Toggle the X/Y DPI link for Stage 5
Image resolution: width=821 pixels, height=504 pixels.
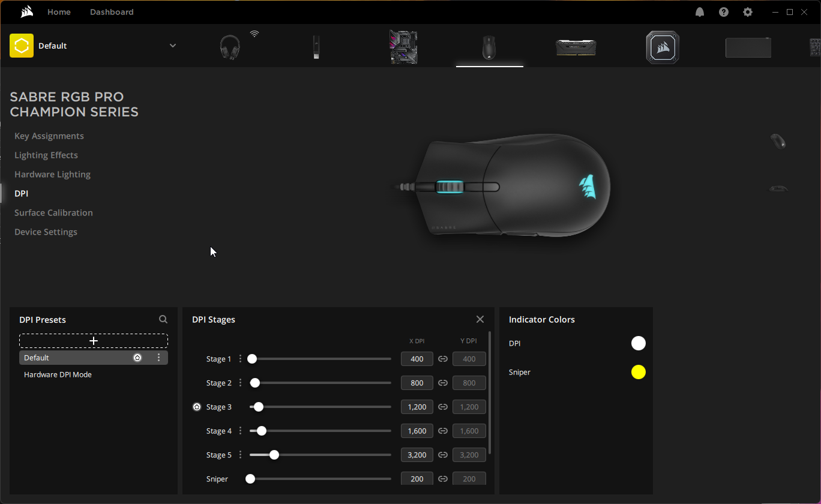pos(443,455)
